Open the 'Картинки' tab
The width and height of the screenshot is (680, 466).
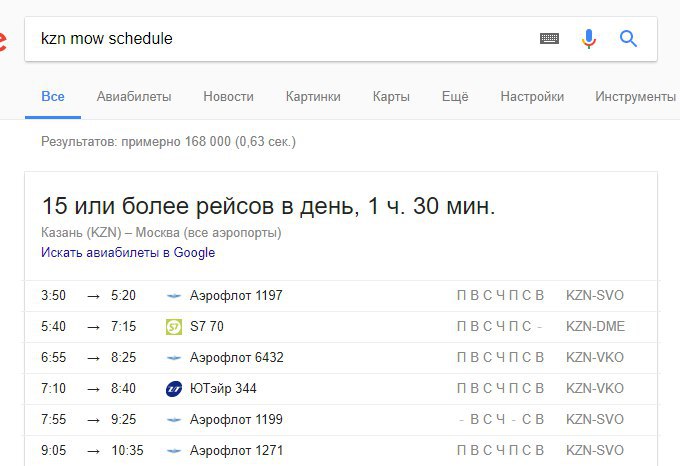[313, 96]
